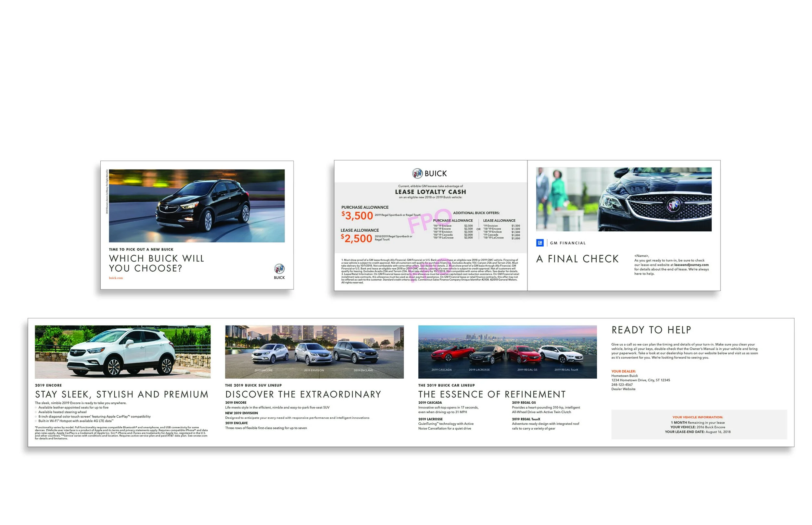Viewport: 812px width, 525px height.
Task: Select the white 2019 Encore photo
Action: tap(122, 352)
